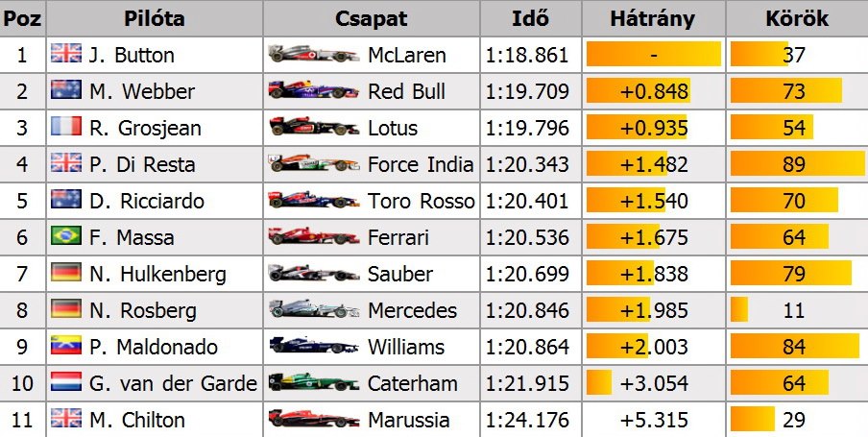Click the Dutch flag beside van der Garde
The height and width of the screenshot is (437, 868).
click(66, 383)
